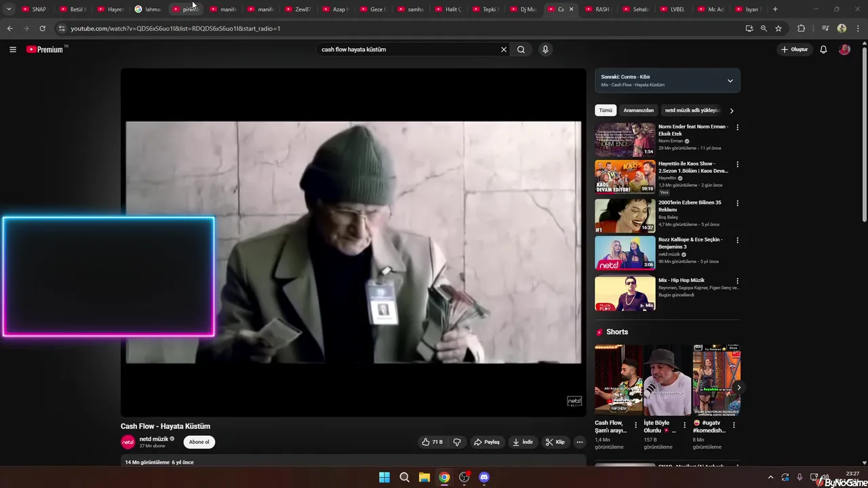Viewport: 868px width, 488px height.
Task: Dislike the video with thumbs down
Action: point(457,442)
